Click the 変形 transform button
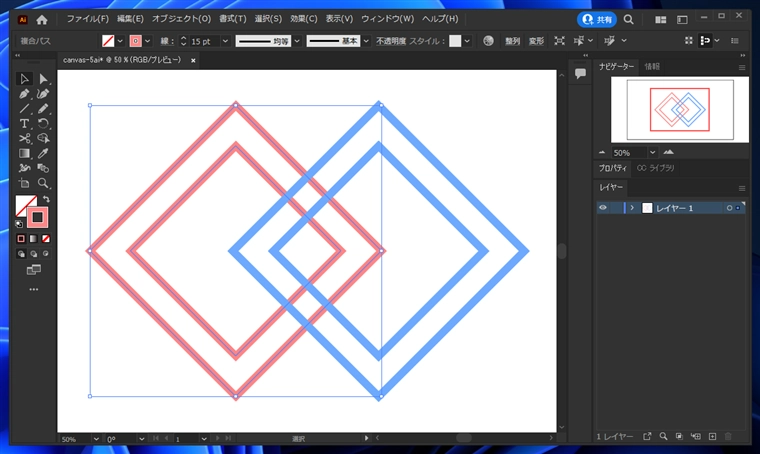This screenshot has width=760, height=454. coord(536,41)
